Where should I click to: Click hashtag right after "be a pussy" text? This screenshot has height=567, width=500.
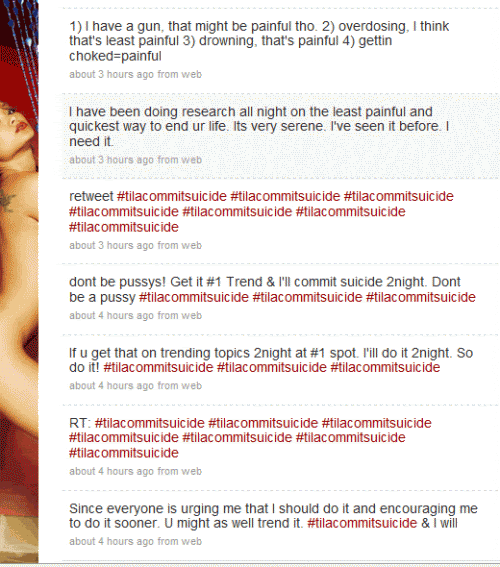click(x=194, y=297)
